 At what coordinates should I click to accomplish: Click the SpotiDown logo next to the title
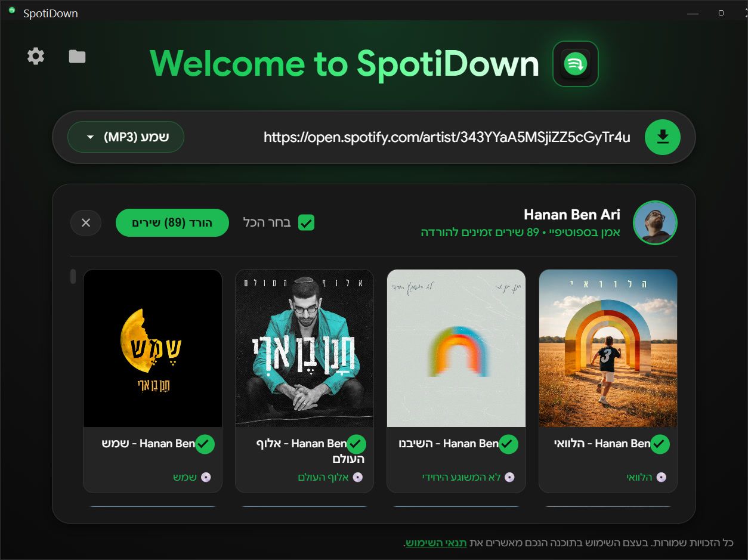coord(576,64)
